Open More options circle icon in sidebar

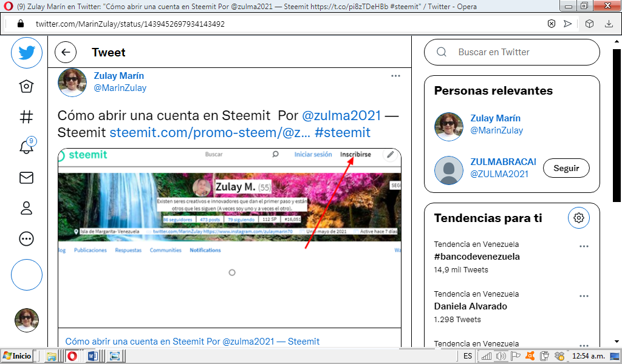tap(27, 238)
